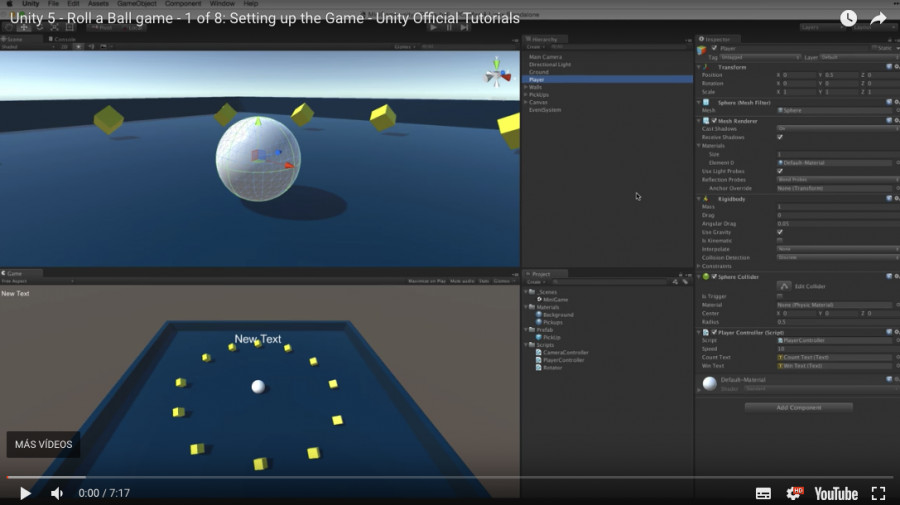Viewport: 900px width, 505px height.
Task: Enter fullscreen mode
Action: click(878, 494)
